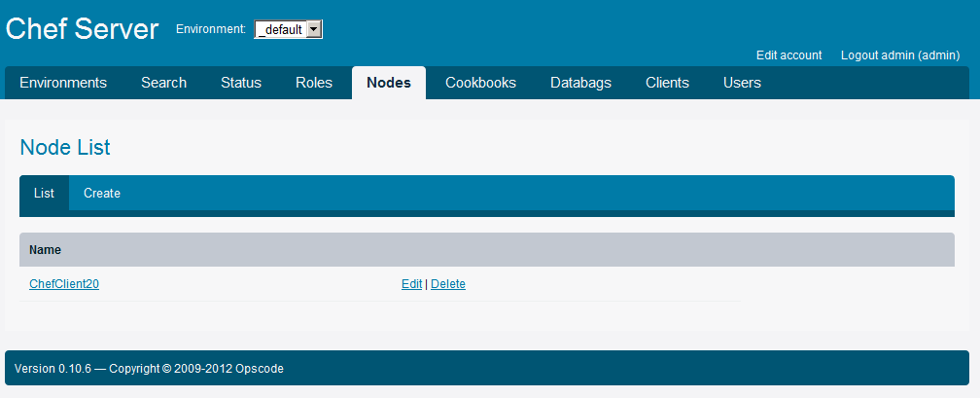Select the Nodes tab
The height and width of the screenshot is (398, 980).
[x=389, y=83]
